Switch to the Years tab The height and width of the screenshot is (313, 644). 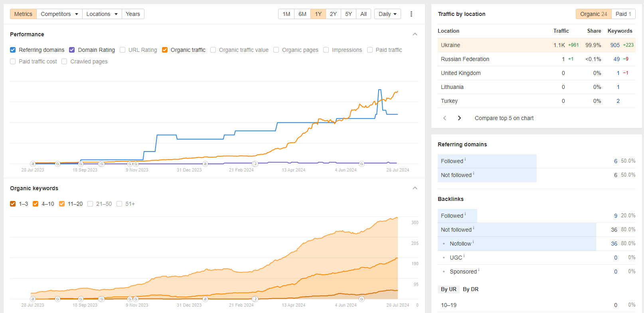tap(133, 14)
